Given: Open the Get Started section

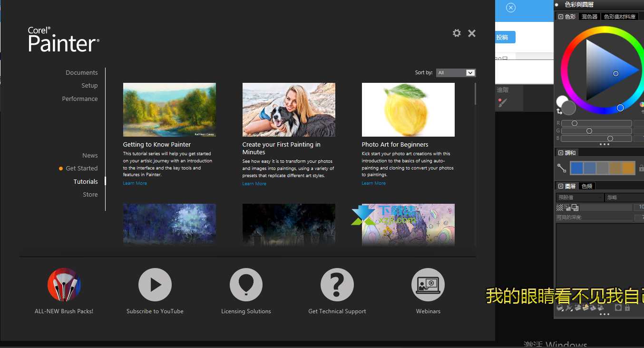Looking at the screenshot, I should (82, 168).
